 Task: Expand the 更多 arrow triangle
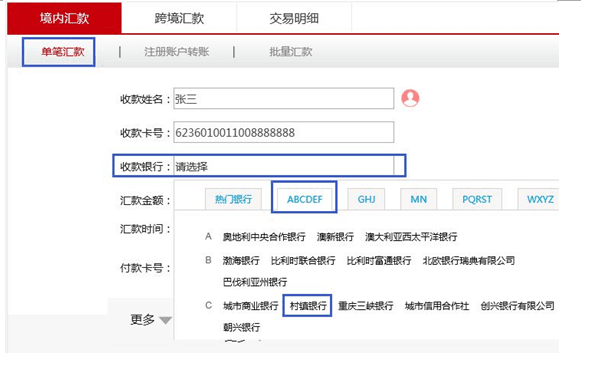(x=165, y=320)
